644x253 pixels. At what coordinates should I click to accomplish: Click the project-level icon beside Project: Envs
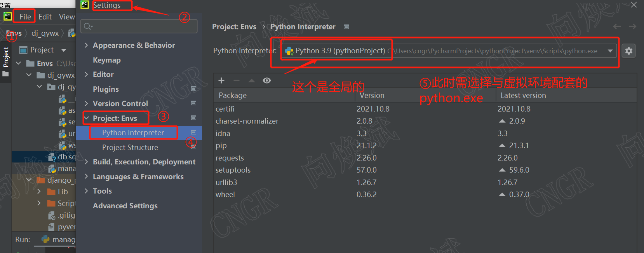pyautogui.click(x=193, y=118)
